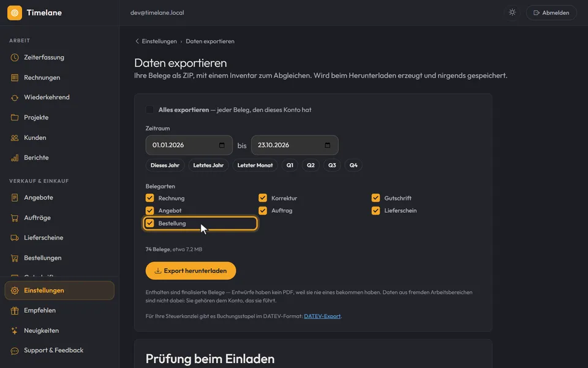Viewport: 588px width, 368px height.
Task: Click the Support & Feedback chat icon
Action: (x=15, y=351)
